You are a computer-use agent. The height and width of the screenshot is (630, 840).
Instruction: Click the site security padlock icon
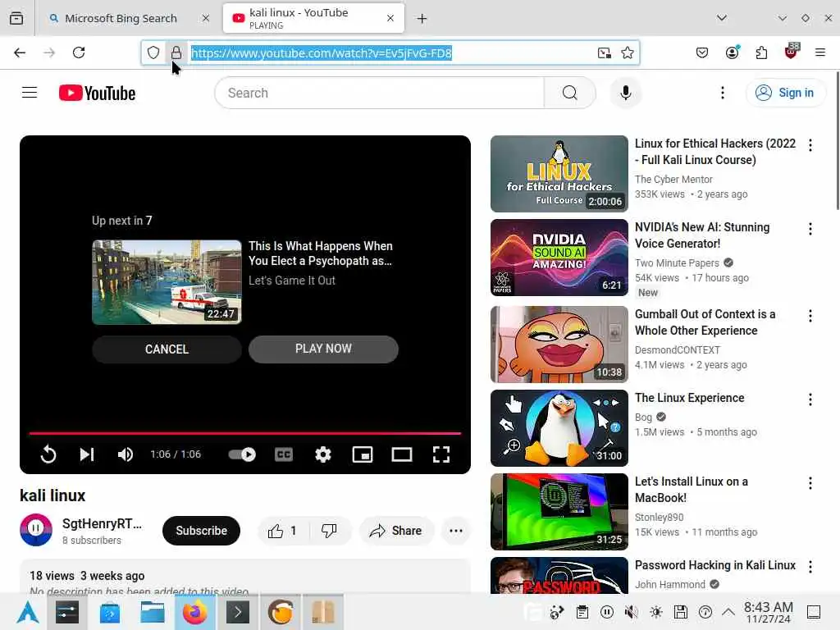tap(176, 52)
